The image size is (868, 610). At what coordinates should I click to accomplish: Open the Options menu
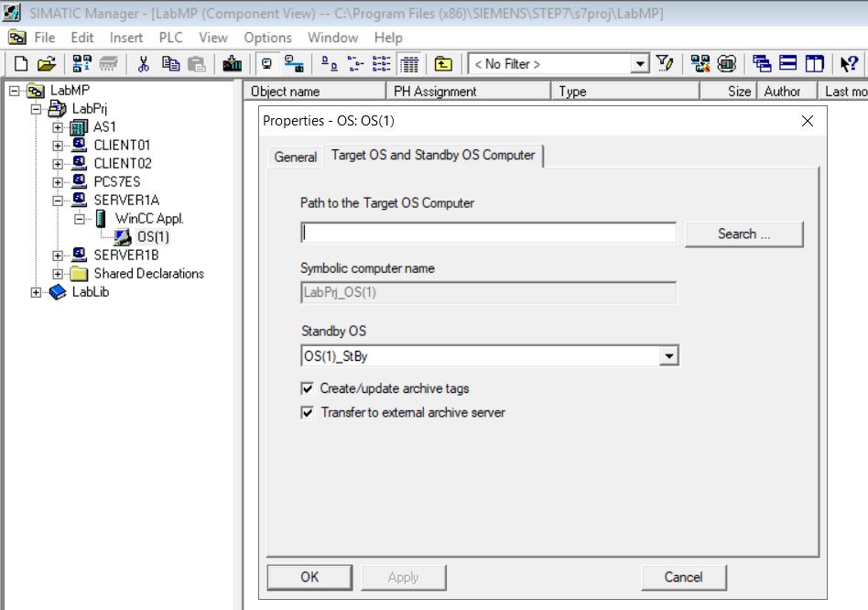[268, 38]
